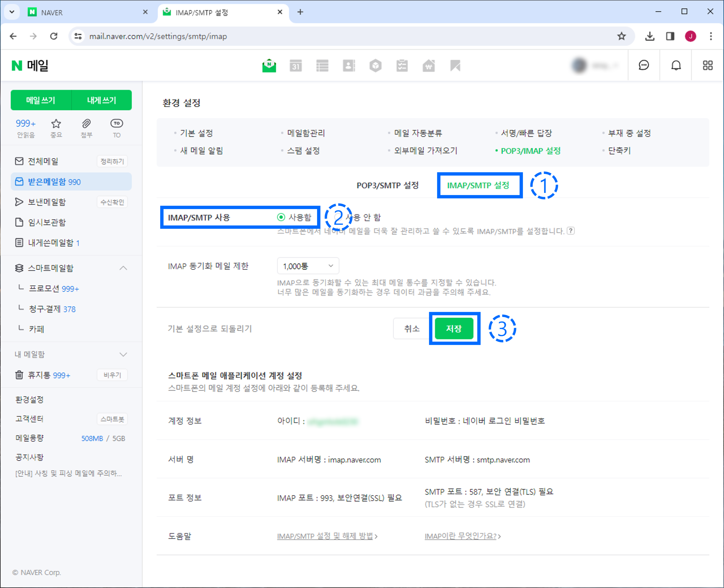Open the IMAP sync limit 1,000통 dropdown

[308, 266]
